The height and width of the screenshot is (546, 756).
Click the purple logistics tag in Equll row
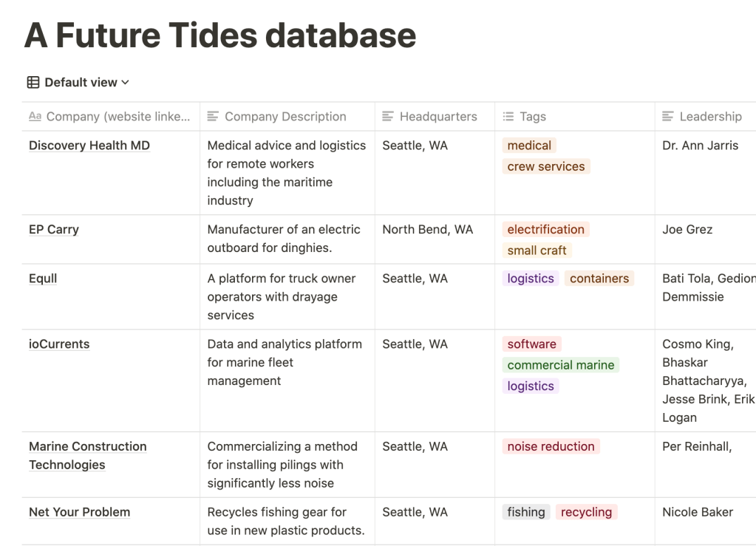point(530,279)
